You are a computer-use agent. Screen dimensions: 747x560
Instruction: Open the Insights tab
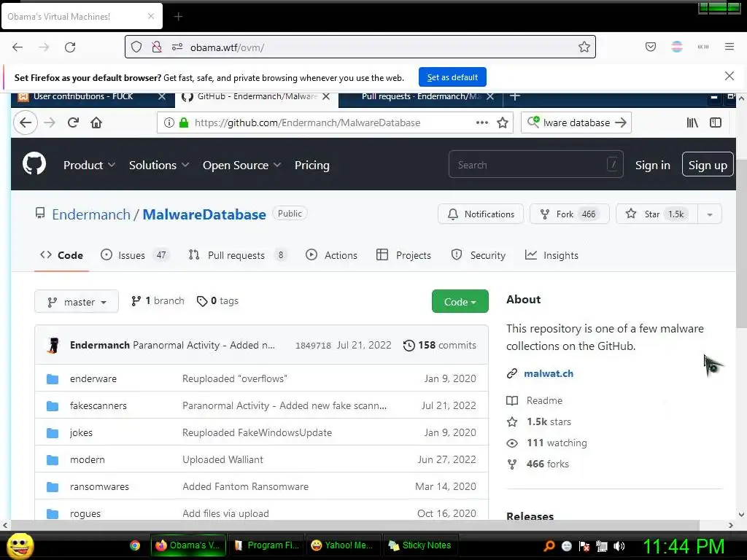(551, 255)
